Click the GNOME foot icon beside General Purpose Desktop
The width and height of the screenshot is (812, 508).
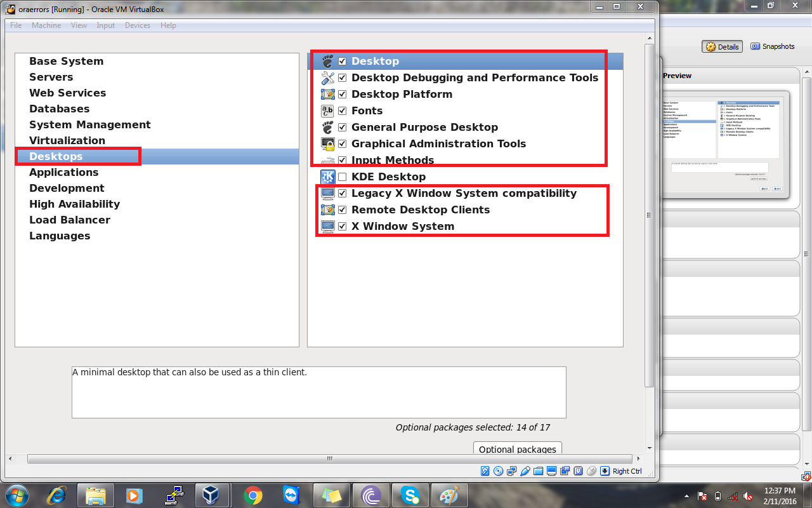[327, 127]
